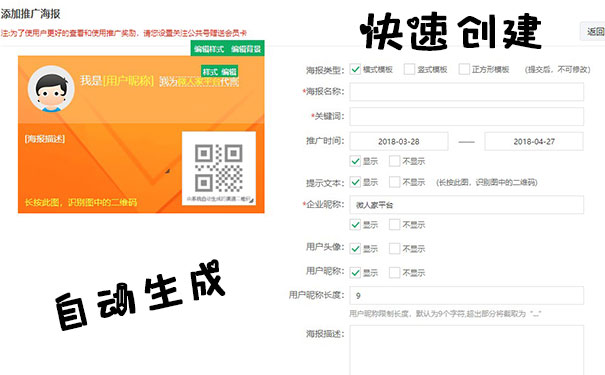Screen dimensions: 605x375
Task: Open the start date field 2018-03-28
Action: pyautogui.click(x=399, y=142)
